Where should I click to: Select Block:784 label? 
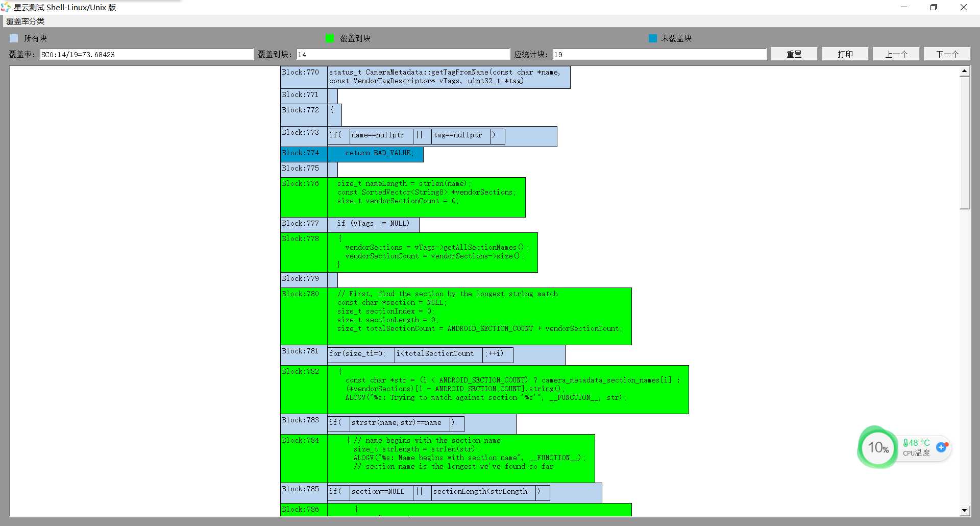(304, 458)
